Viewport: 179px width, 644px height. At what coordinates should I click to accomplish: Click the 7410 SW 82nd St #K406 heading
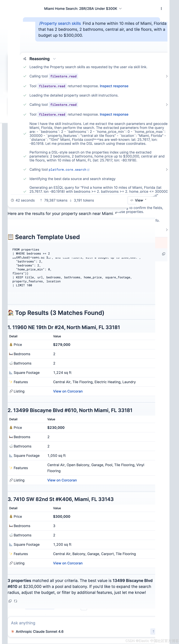61,499
